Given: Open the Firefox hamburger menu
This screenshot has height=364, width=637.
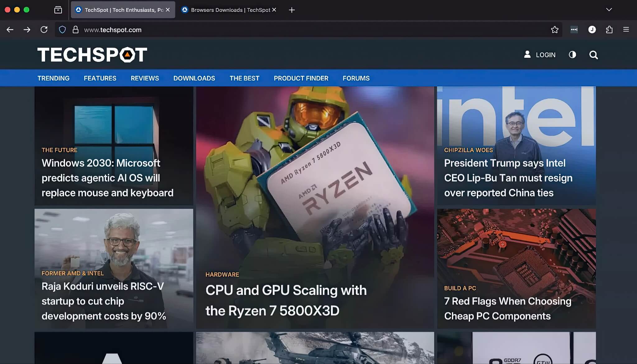Looking at the screenshot, I should (x=626, y=30).
